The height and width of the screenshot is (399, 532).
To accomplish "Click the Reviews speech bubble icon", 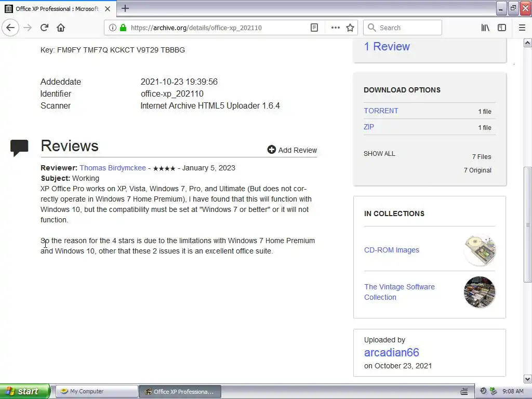I will [x=19, y=148].
